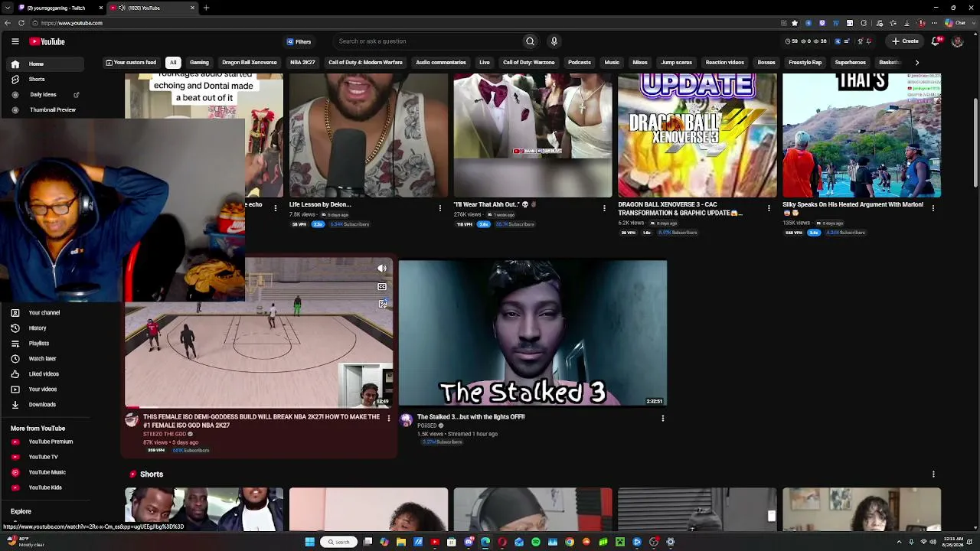Click the search input box
Screen dimensions: 980x551
tap(429, 41)
